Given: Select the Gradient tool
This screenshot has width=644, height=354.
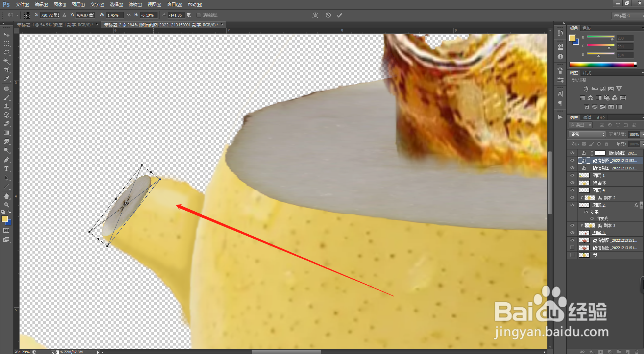Looking at the screenshot, I should [x=6, y=133].
